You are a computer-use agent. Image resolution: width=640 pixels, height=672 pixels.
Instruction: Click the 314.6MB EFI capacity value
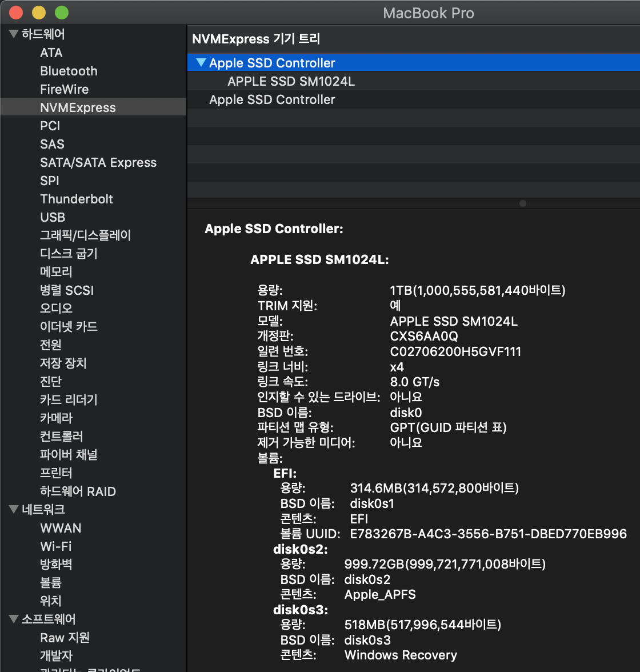point(434,489)
